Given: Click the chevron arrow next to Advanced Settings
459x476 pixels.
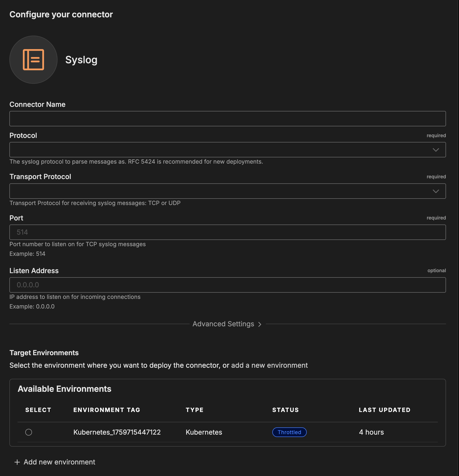Looking at the screenshot, I should click(x=260, y=324).
